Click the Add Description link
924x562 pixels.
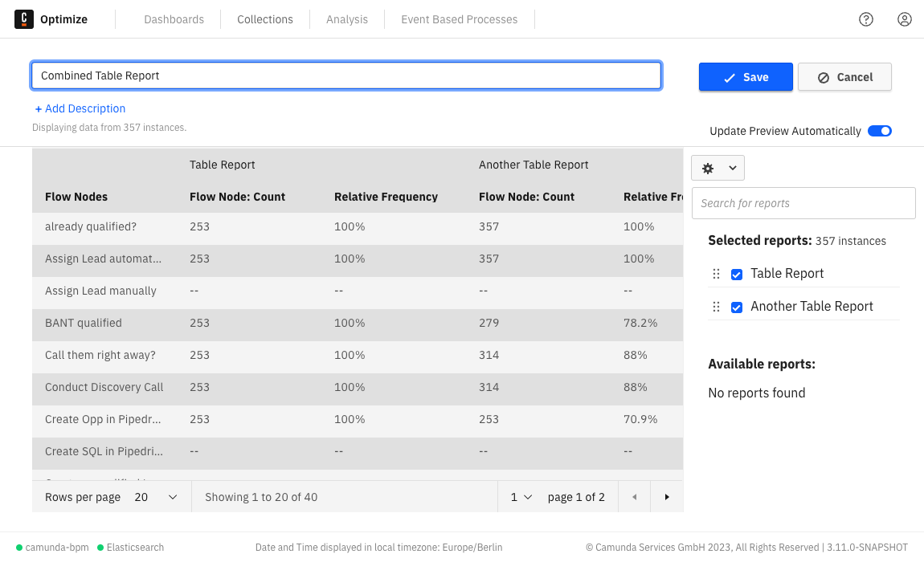coord(80,108)
